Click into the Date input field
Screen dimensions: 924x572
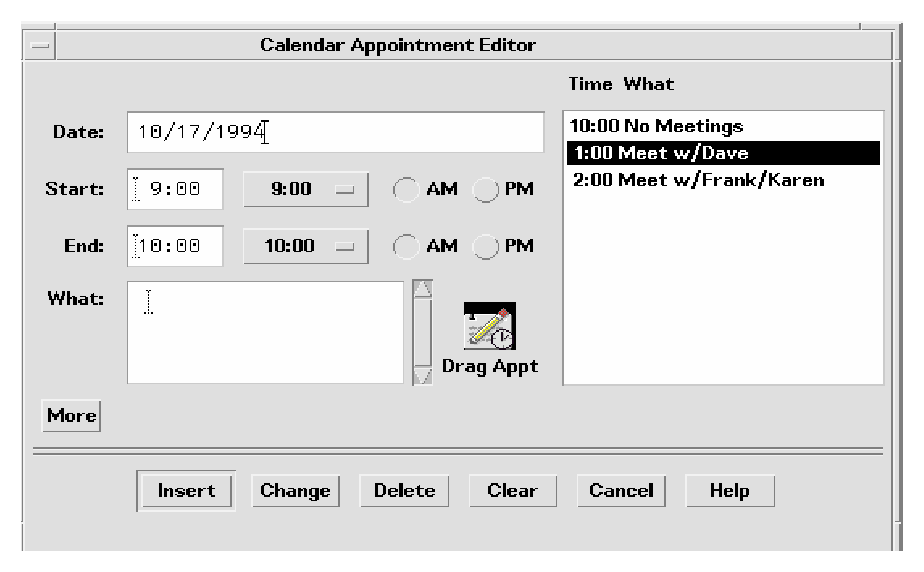(335, 132)
